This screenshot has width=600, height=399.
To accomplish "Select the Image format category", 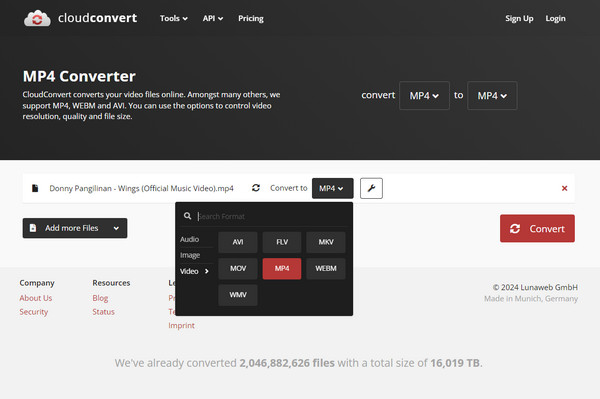I will click(190, 255).
